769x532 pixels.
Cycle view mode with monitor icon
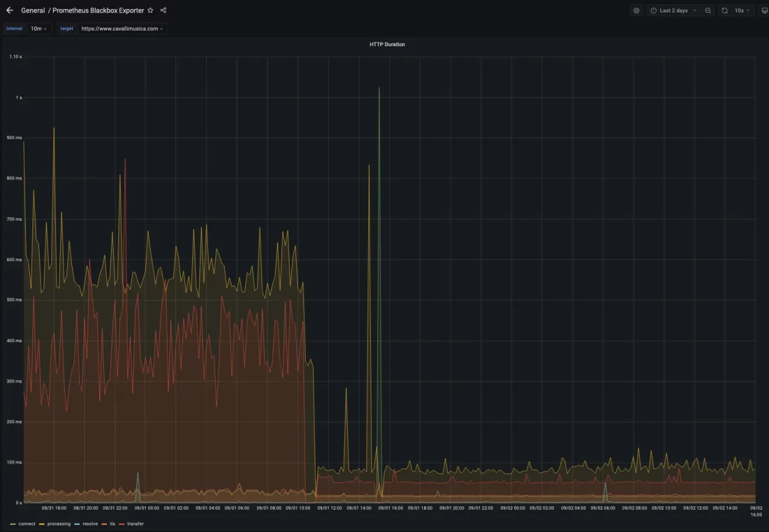coord(764,10)
